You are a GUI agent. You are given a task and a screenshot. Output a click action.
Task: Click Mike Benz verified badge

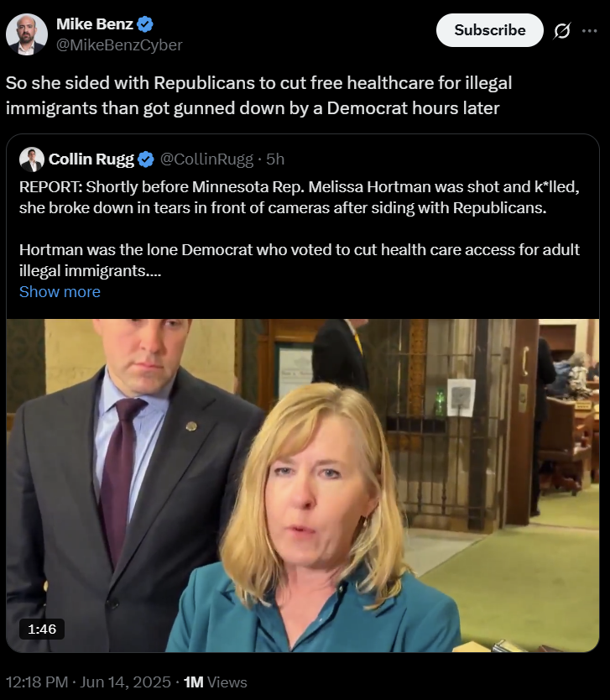coord(145,24)
